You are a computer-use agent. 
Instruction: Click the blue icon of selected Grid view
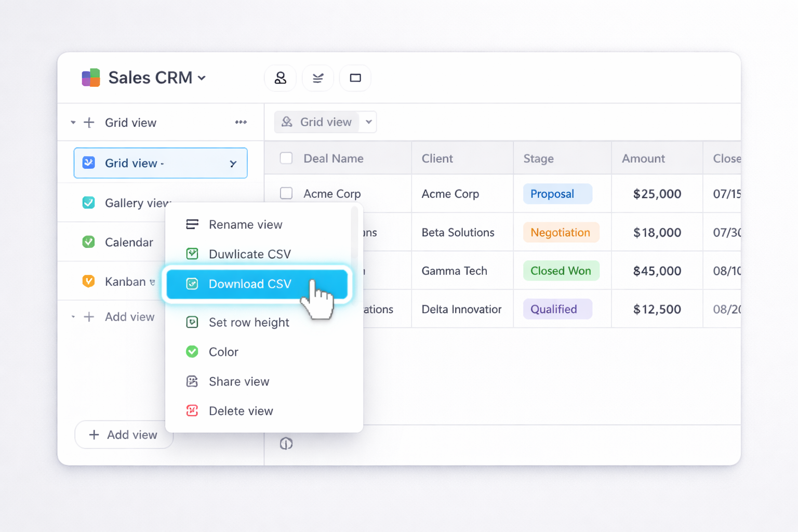coord(89,163)
